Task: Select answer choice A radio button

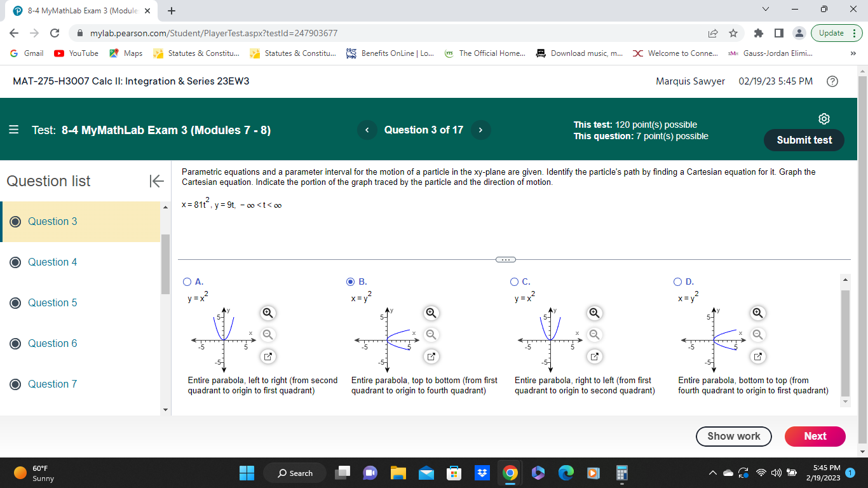Action: [x=187, y=281]
